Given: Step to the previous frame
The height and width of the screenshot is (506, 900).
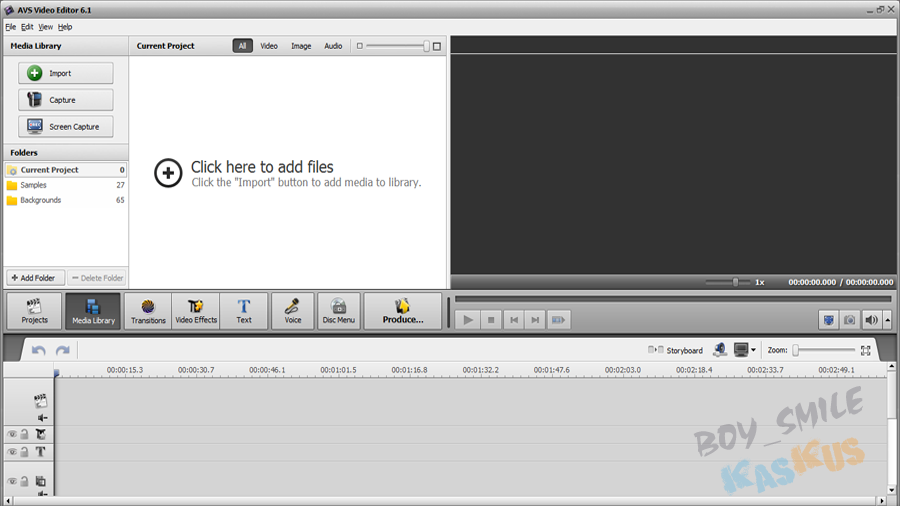Looking at the screenshot, I should pos(514,320).
